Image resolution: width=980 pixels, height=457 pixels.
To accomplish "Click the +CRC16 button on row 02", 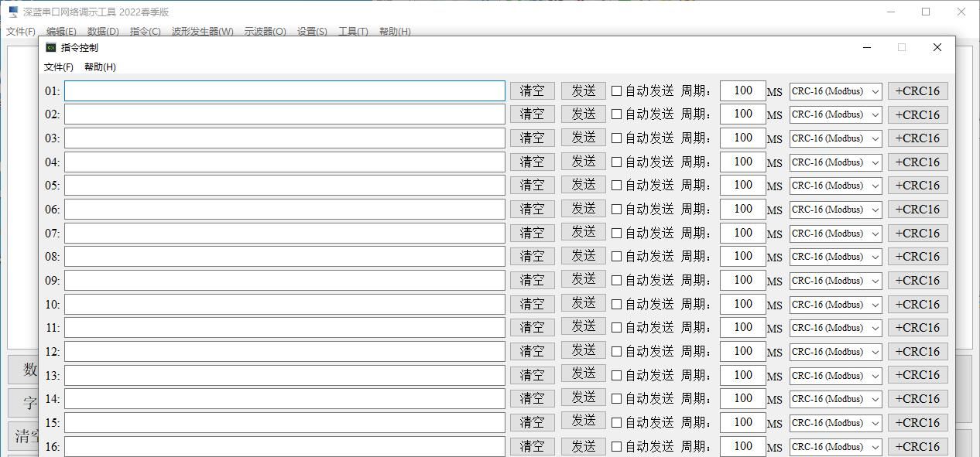I will [917, 114].
